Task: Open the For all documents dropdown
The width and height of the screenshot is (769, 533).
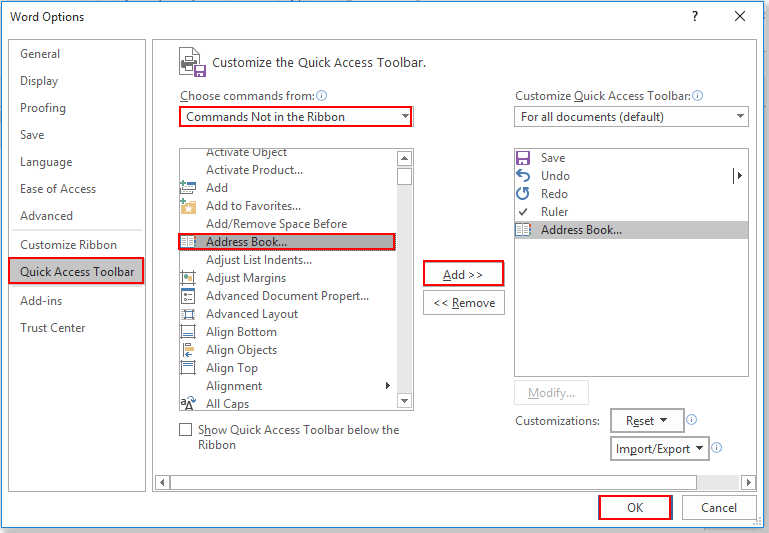Action: click(x=631, y=117)
